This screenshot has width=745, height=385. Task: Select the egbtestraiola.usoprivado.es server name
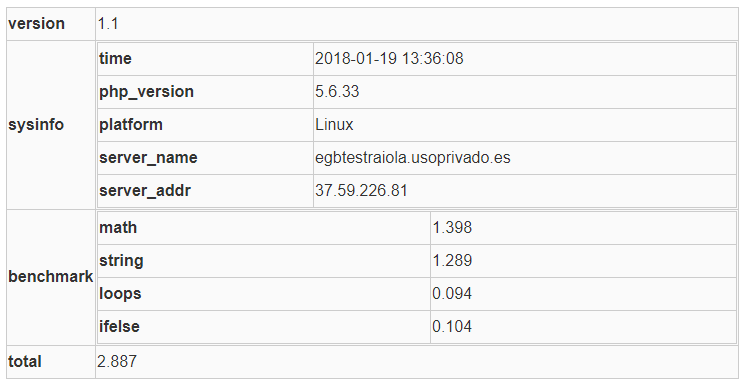click(x=413, y=158)
